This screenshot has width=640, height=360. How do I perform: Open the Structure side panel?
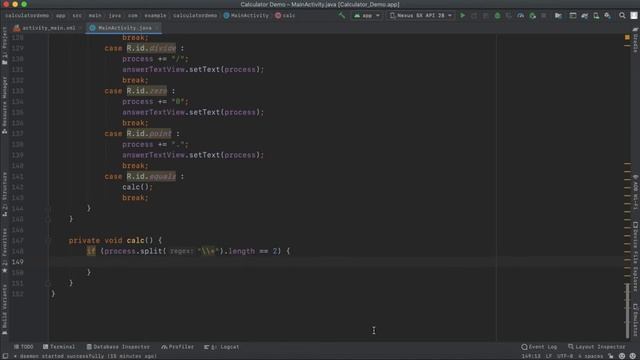4,194
